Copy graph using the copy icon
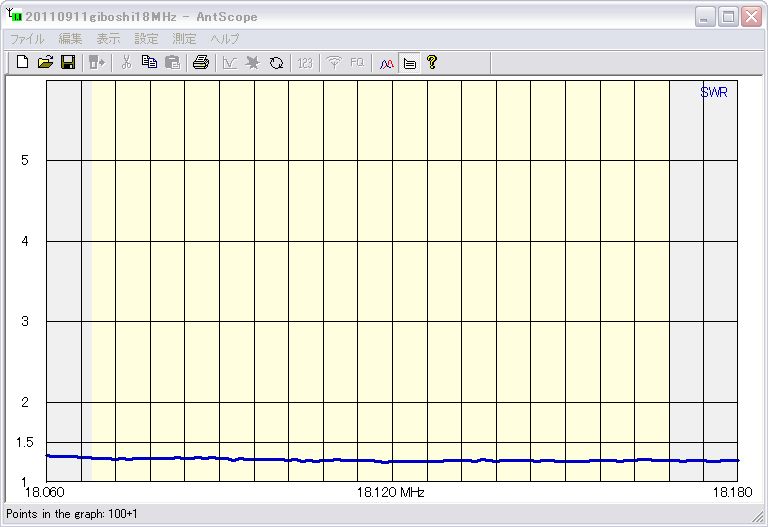Screen dimensions: 768x527 [149, 62]
